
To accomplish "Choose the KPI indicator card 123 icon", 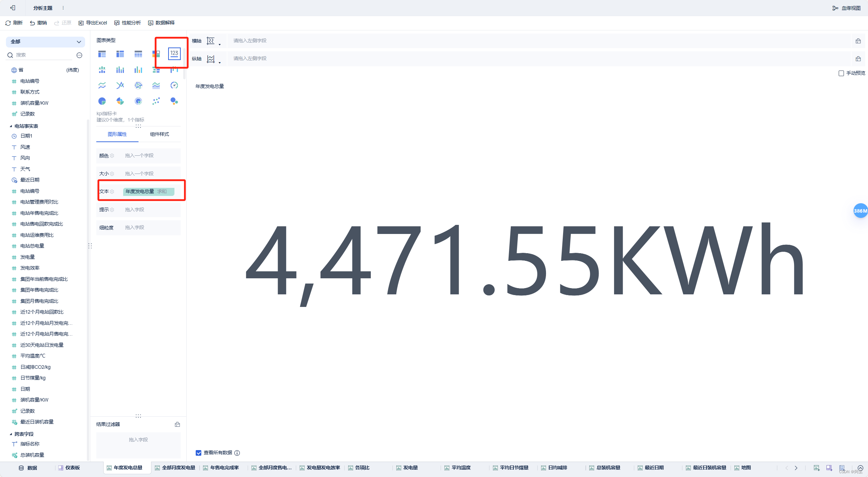I will point(174,53).
